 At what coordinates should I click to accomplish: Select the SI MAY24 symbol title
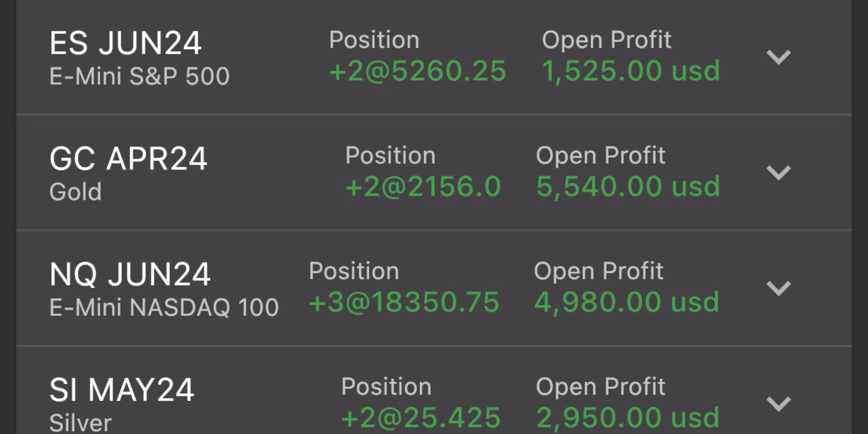coord(122,390)
